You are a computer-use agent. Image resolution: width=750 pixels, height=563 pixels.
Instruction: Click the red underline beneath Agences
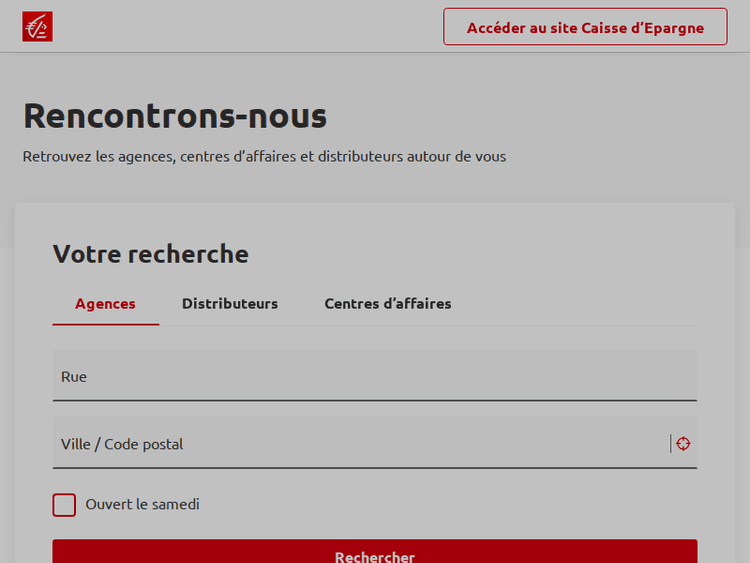105,324
